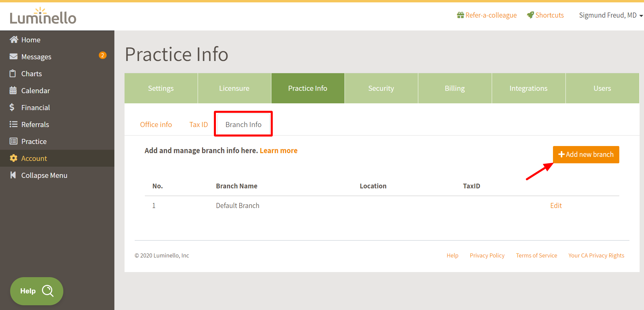Edit the Default Branch entry
Image resolution: width=644 pixels, height=310 pixels.
[556, 205]
